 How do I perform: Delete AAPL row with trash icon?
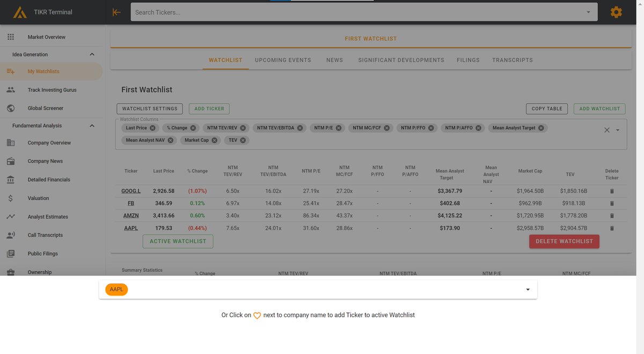tap(612, 228)
